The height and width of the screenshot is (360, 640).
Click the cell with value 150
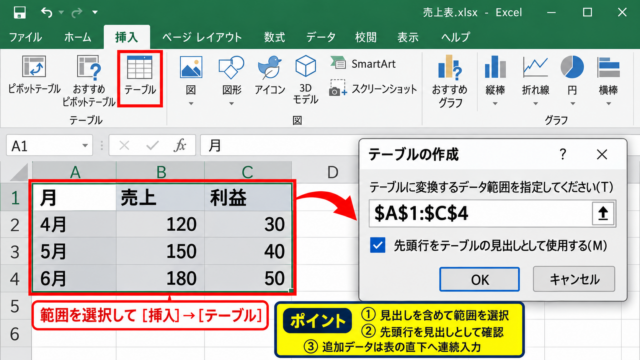pos(160,251)
